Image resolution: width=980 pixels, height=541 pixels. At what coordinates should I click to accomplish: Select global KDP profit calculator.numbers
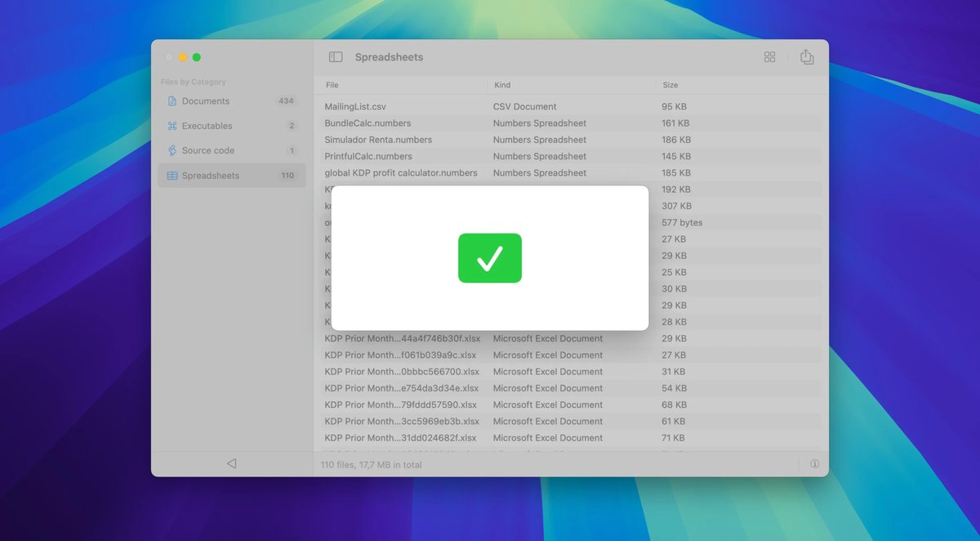click(x=401, y=173)
